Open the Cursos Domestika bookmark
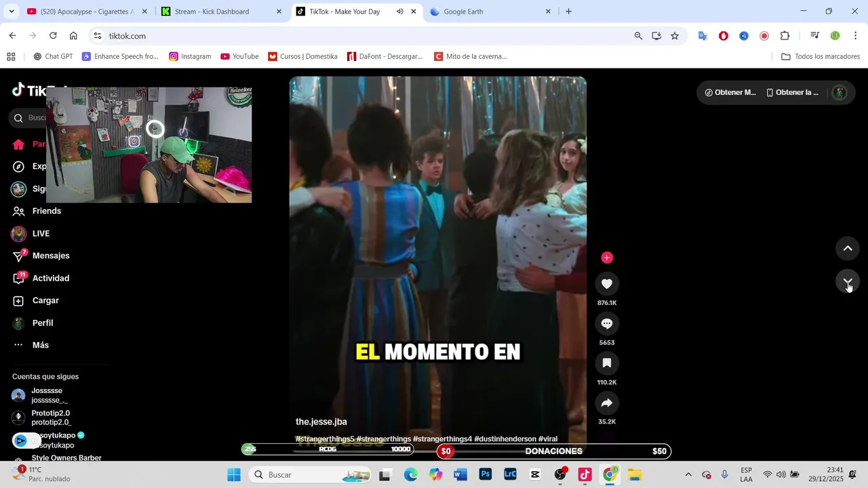The image size is (868, 488). tap(302, 57)
